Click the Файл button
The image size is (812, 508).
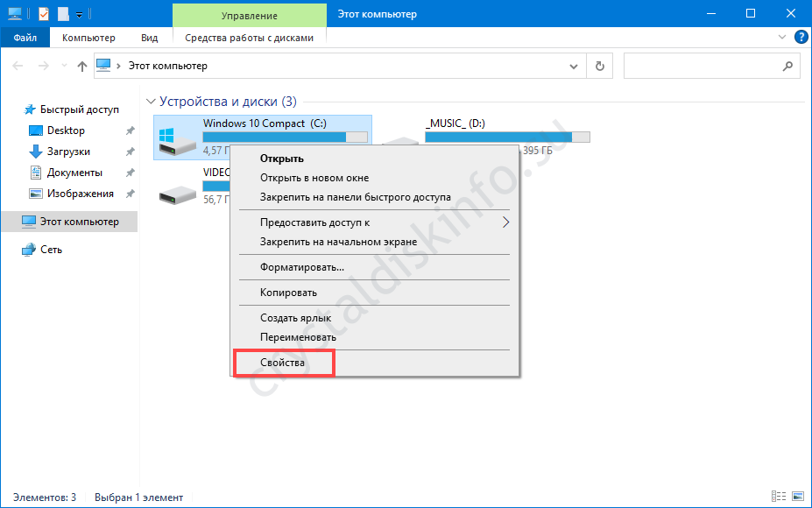coord(25,38)
